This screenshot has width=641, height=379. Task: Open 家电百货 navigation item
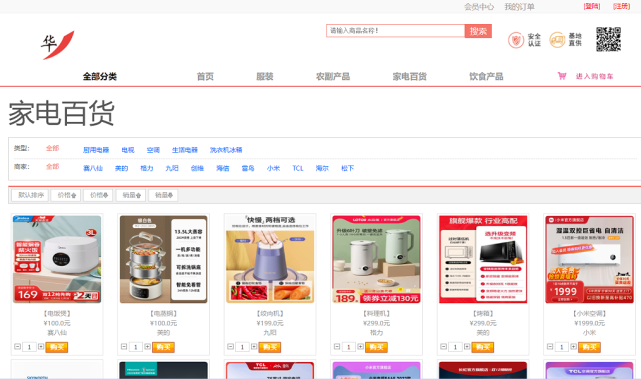point(410,76)
